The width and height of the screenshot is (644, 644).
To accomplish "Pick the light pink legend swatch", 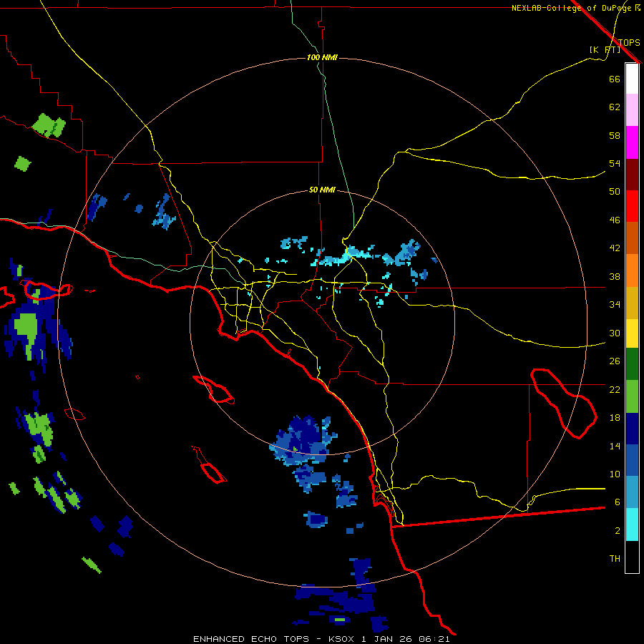I will [632, 110].
